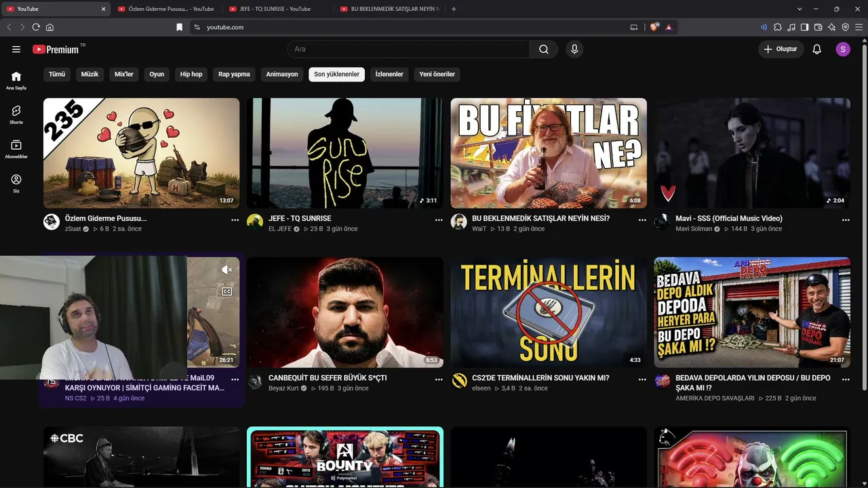
Task: Go to browser home page button
Action: pyautogui.click(x=50, y=27)
